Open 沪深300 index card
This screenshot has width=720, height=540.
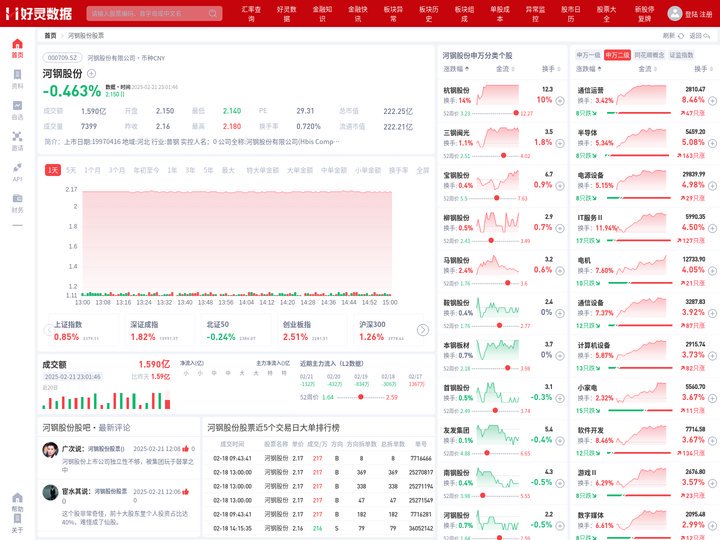(x=386, y=330)
